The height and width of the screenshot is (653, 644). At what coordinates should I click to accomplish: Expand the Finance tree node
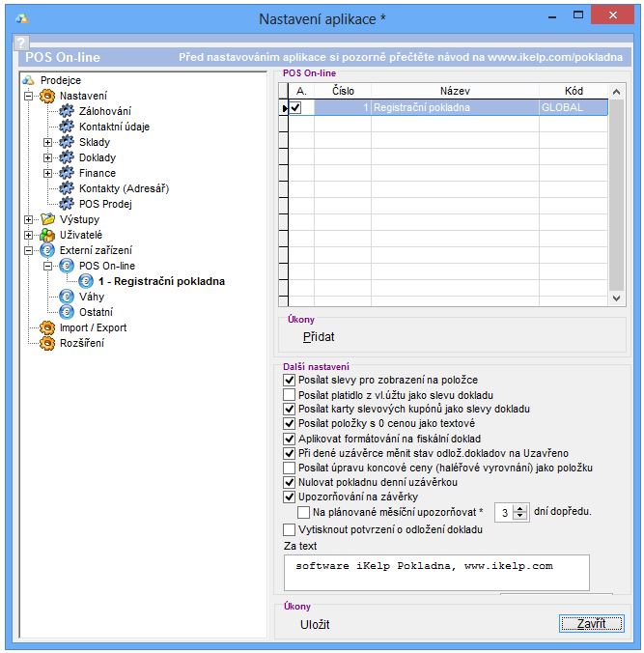(48, 173)
